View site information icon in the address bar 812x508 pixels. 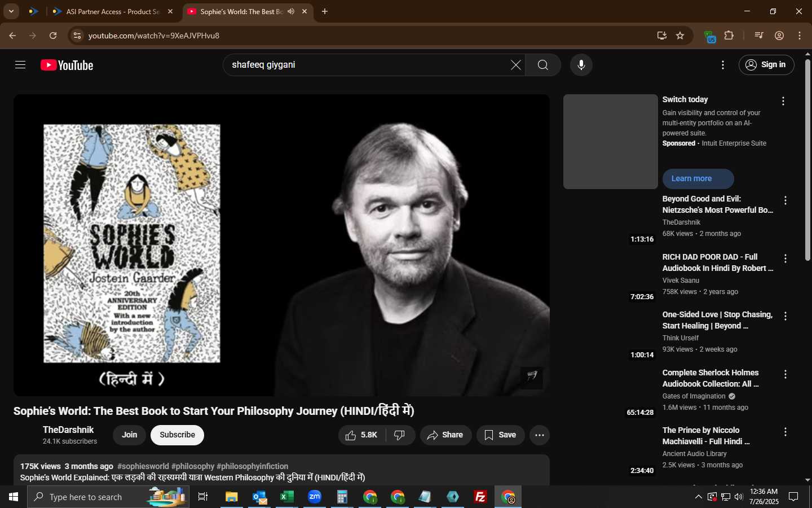click(x=77, y=36)
